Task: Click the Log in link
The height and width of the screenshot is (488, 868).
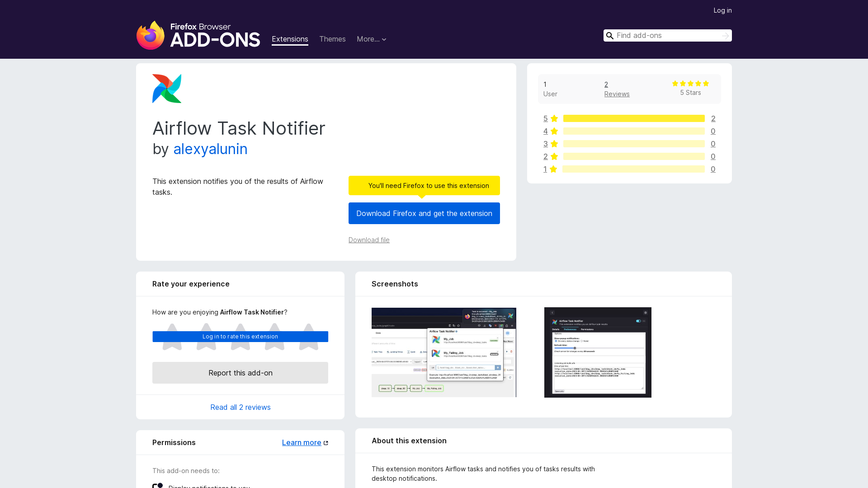Action: [722, 10]
